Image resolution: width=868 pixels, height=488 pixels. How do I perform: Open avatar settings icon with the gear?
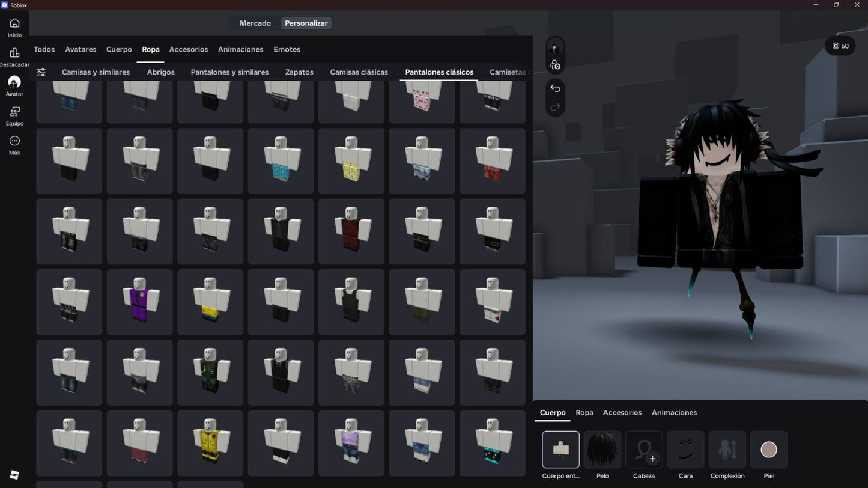(x=555, y=65)
